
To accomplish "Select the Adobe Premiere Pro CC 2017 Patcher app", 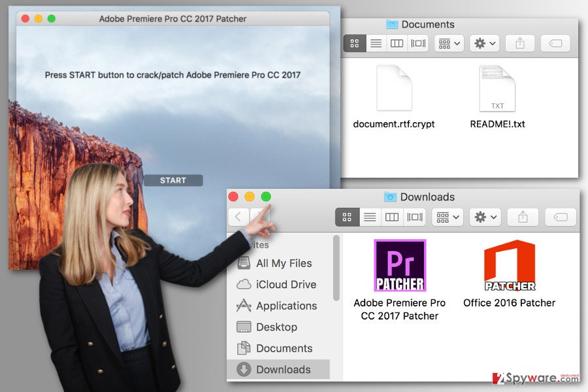I will coord(400,280).
